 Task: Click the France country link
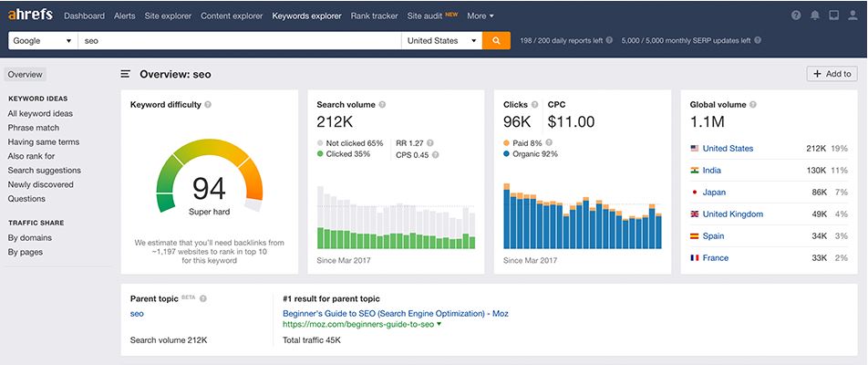(x=716, y=257)
